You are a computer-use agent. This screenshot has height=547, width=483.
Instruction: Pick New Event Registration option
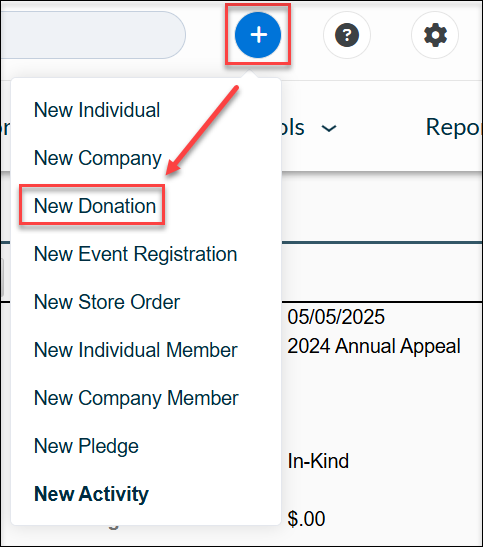click(x=135, y=254)
